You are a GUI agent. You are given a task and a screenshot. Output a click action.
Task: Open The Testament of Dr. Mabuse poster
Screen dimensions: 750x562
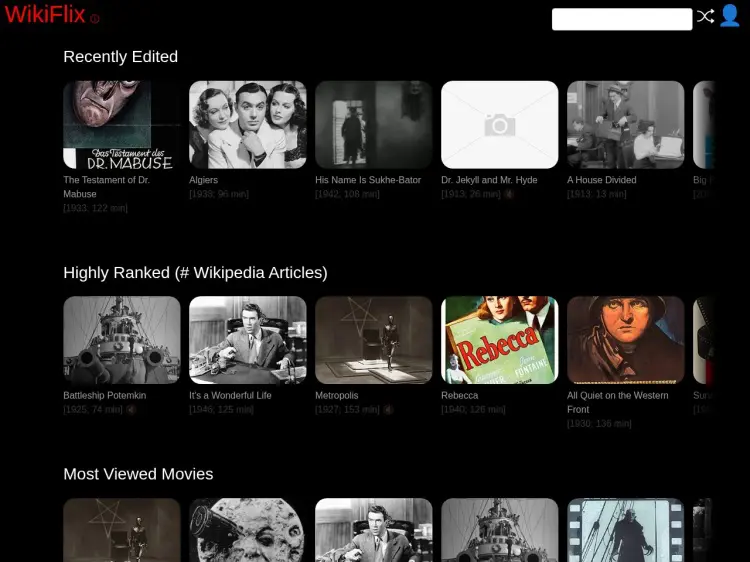point(122,125)
